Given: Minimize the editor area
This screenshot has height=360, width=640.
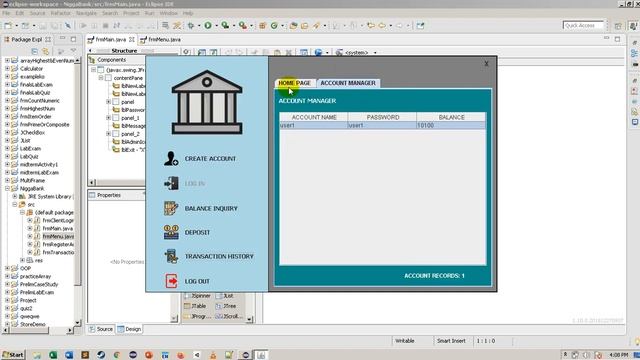Looking at the screenshot, I should coord(607,38).
